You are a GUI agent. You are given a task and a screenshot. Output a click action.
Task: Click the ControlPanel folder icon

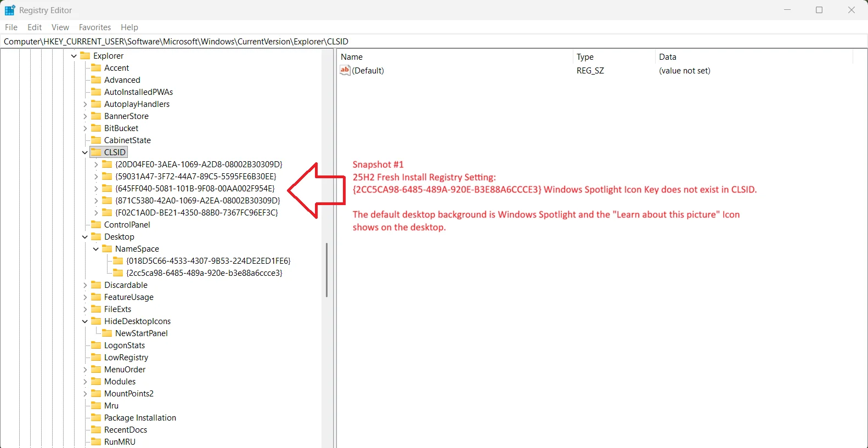click(96, 225)
